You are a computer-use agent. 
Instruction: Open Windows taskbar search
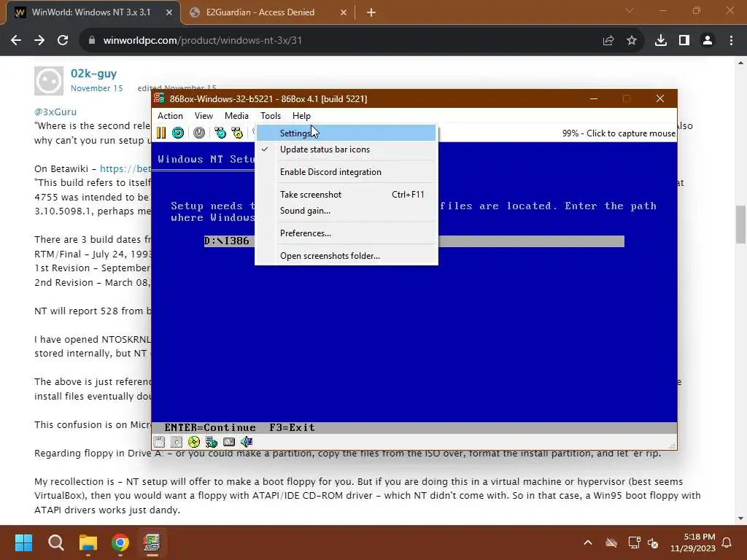pyautogui.click(x=55, y=542)
